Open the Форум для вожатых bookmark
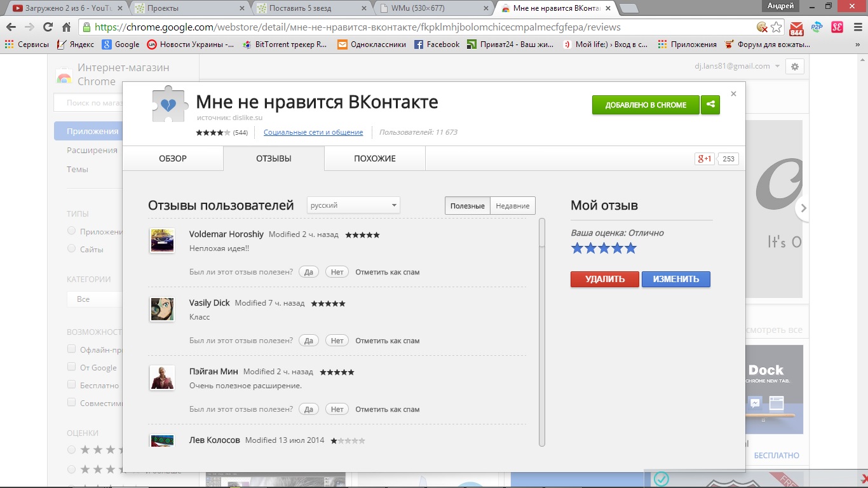 [768, 44]
